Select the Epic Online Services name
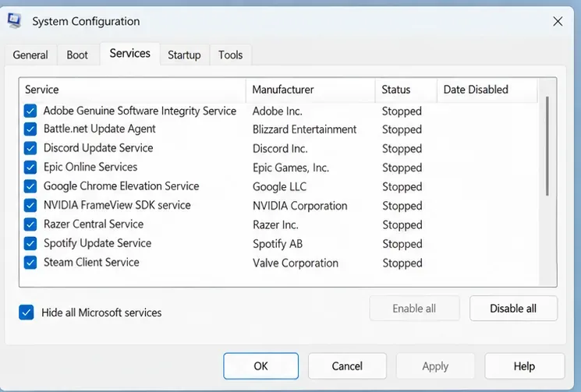 pos(90,167)
